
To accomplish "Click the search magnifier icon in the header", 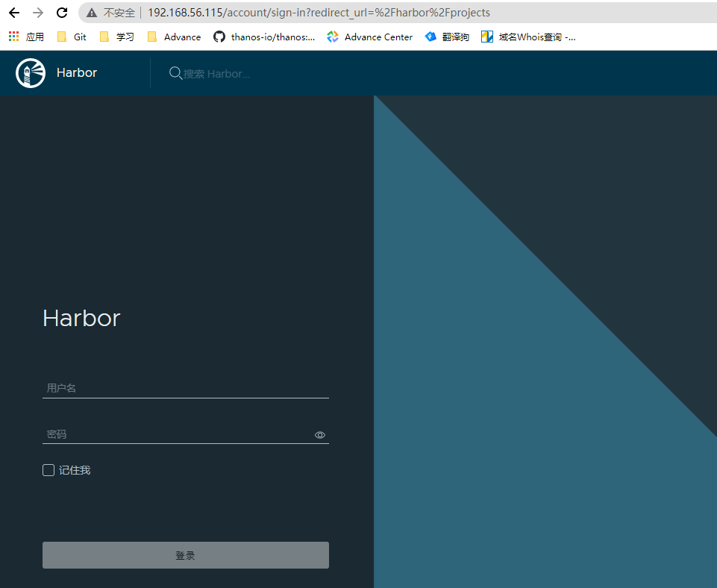I will pyautogui.click(x=175, y=73).
